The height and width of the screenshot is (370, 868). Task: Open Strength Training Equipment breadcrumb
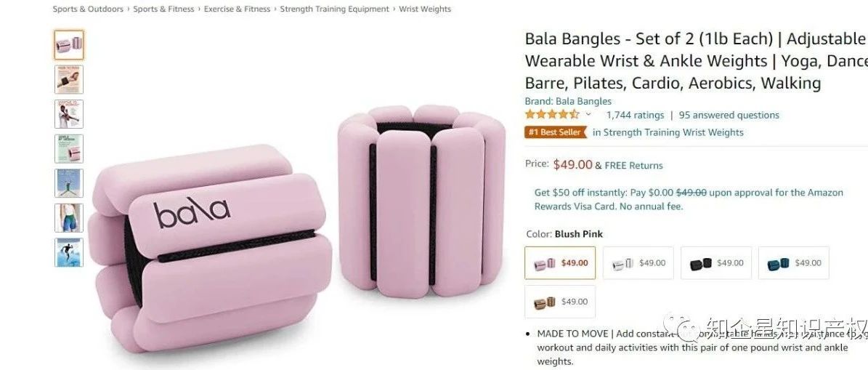(334, 9)
